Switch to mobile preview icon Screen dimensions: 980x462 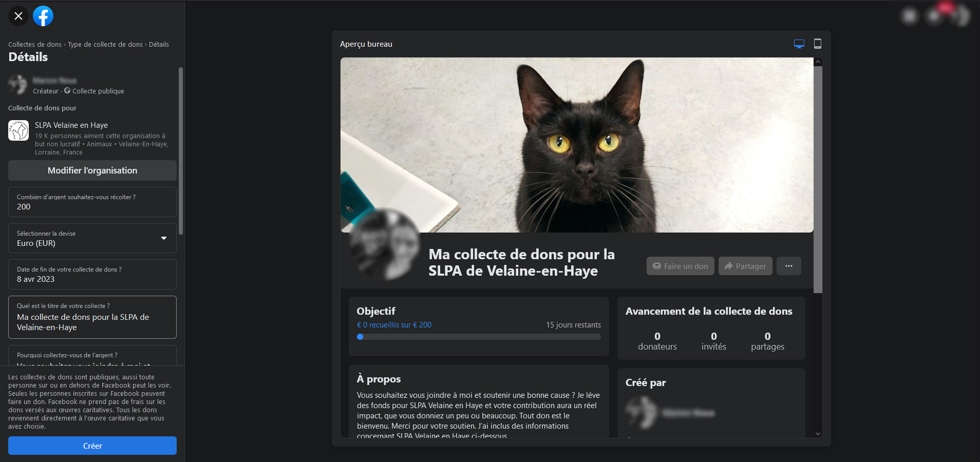818,44
